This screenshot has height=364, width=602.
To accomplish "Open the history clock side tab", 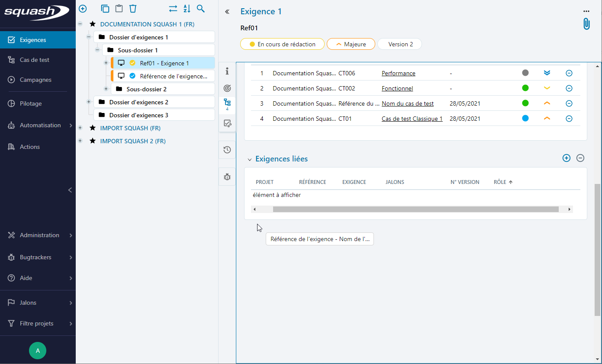I will click(x=227, y=150).
